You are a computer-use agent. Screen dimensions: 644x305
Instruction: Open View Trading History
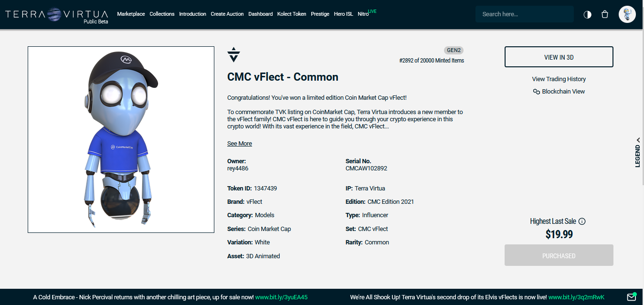pyautogui.click(x=559, y=79)
